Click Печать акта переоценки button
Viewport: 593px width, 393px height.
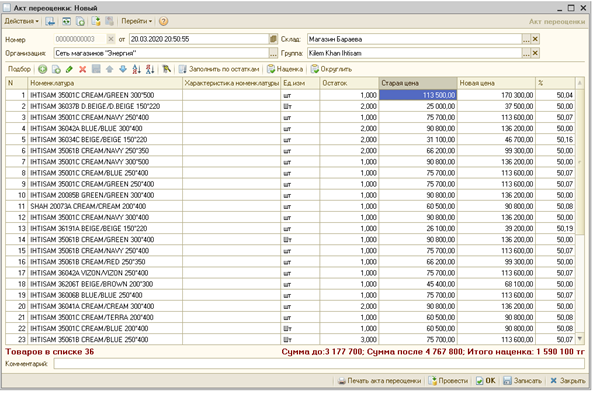coord(380,381)
